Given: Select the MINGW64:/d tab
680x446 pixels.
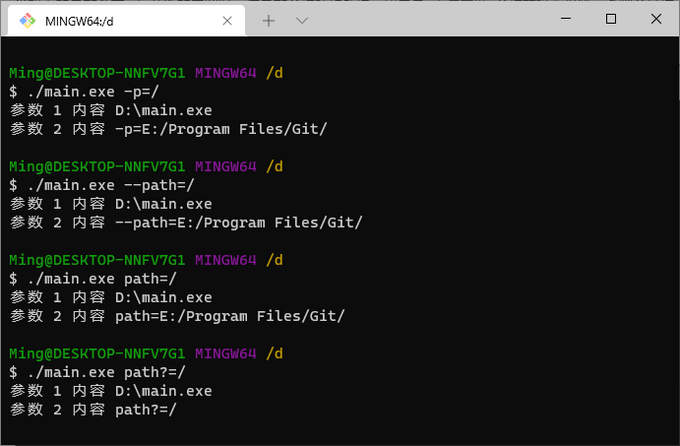Looking at the screenshot, I should (x=110, y=20).
